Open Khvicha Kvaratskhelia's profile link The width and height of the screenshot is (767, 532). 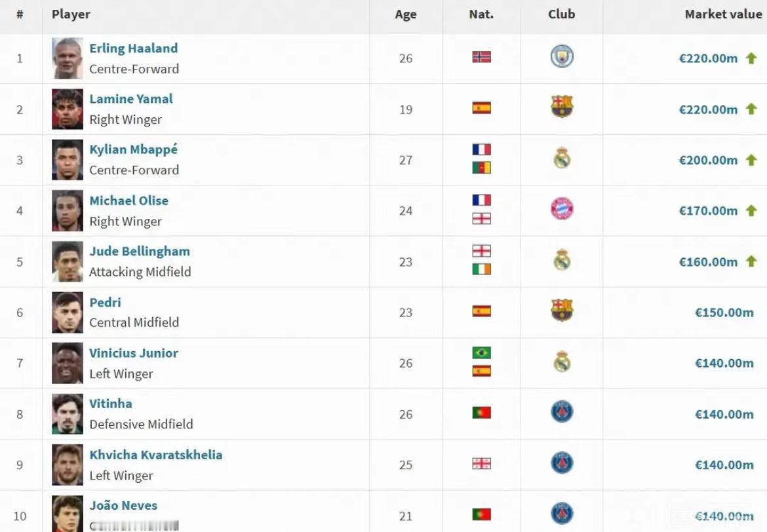point(155,455)
